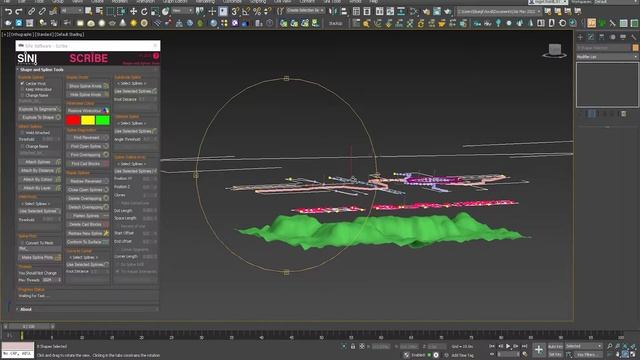The image size is (640, 360).
Task: Click the MAXScript mini listener field
Action: point(18,350)
